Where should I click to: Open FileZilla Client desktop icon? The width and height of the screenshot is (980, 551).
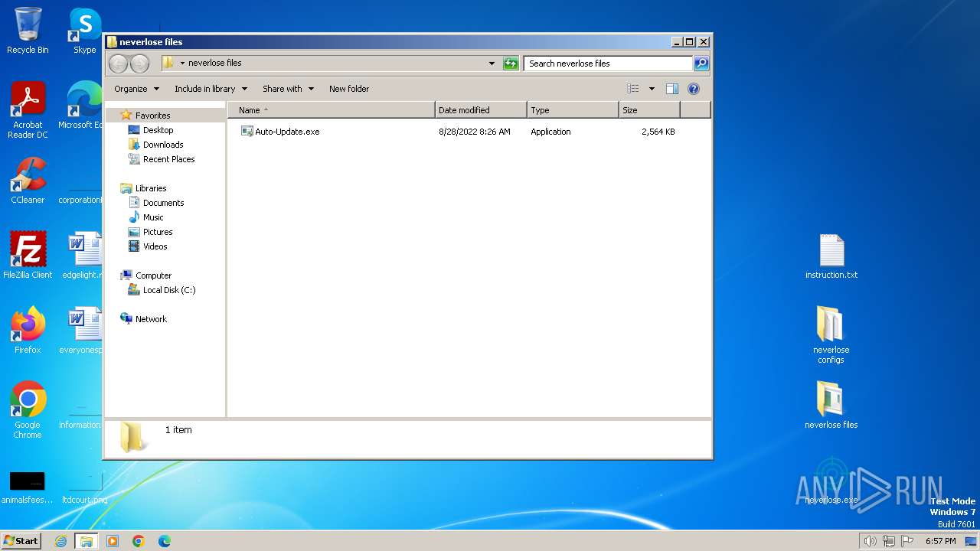coord(28,256)
